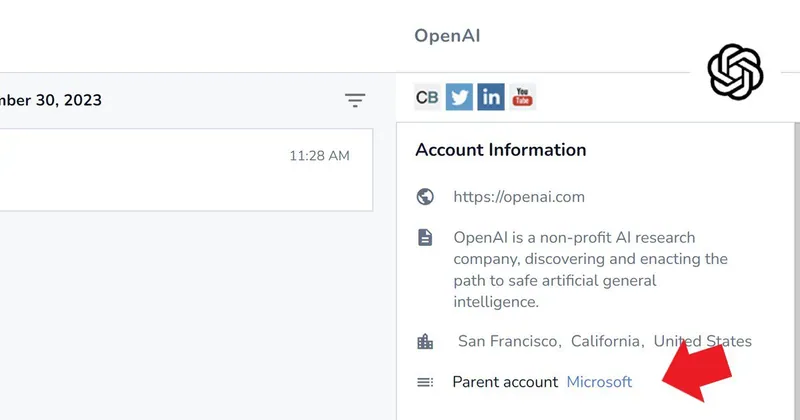This screenshot has width=800, height=420.
Task: Click the Account Information heading
Action: click(x=501, y=150)
